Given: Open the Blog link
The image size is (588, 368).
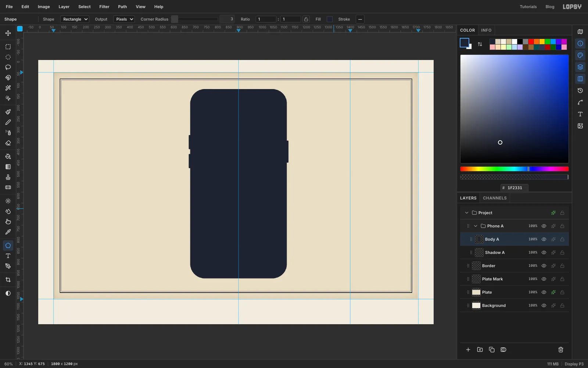Looking at the screenshot, I should (x=550, y=7).
